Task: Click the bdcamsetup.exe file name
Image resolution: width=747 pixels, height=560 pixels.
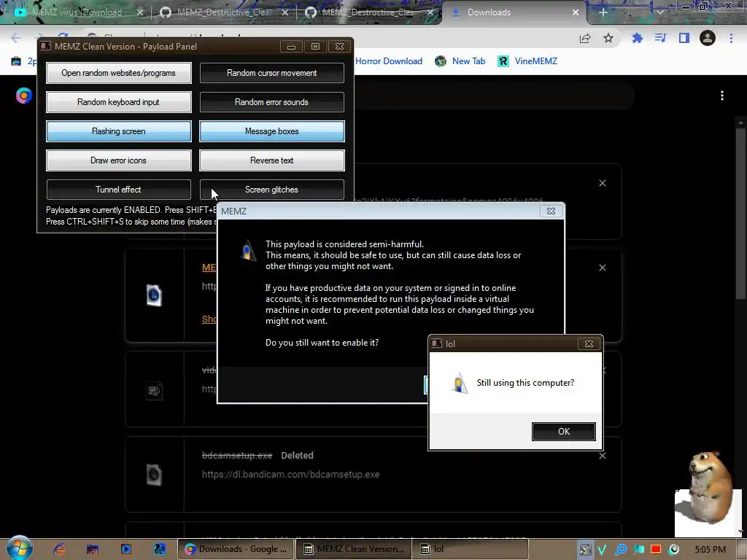Action: click(237, 456)
